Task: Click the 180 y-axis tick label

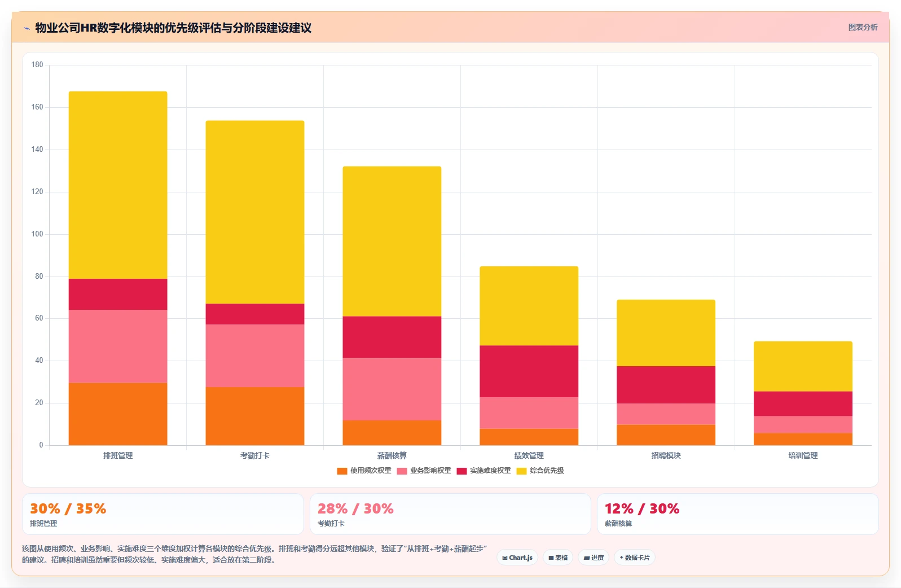Action: pyautogui.click(x=37, y=65)
